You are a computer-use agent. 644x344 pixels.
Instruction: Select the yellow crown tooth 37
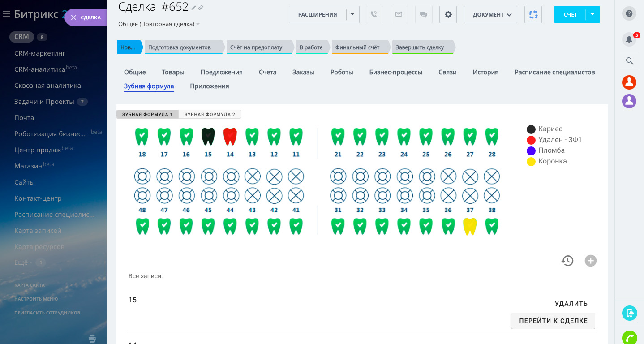click(x=469, y=227)
